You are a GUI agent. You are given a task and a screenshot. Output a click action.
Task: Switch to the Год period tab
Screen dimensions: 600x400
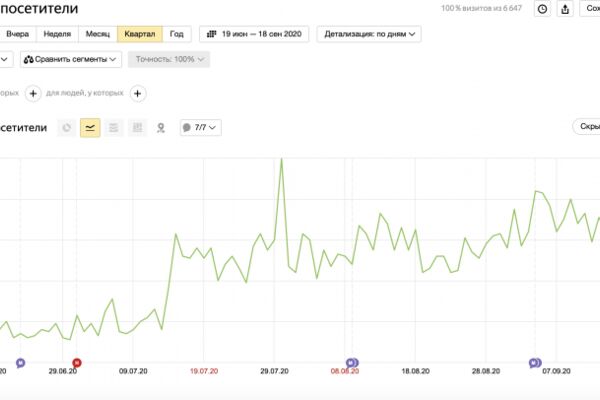pyautogui.click(x=176, y=34)
